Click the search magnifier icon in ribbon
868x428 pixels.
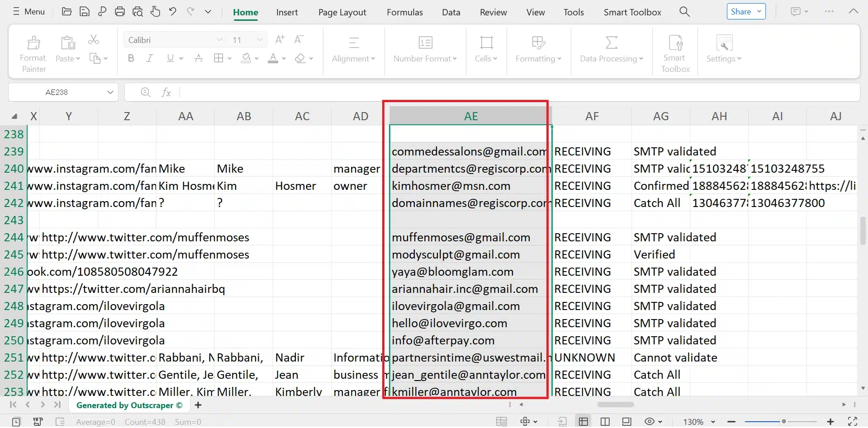coord(684,12)
